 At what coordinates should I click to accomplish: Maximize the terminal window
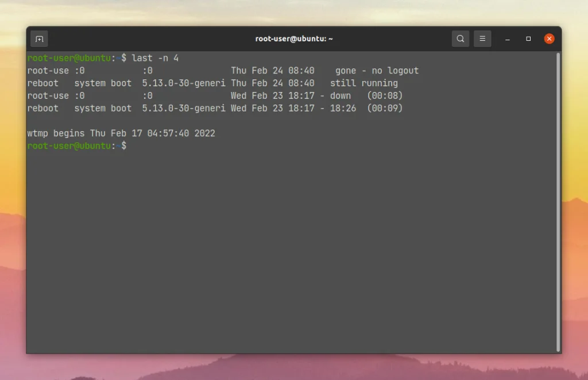(x=528, y=39)
